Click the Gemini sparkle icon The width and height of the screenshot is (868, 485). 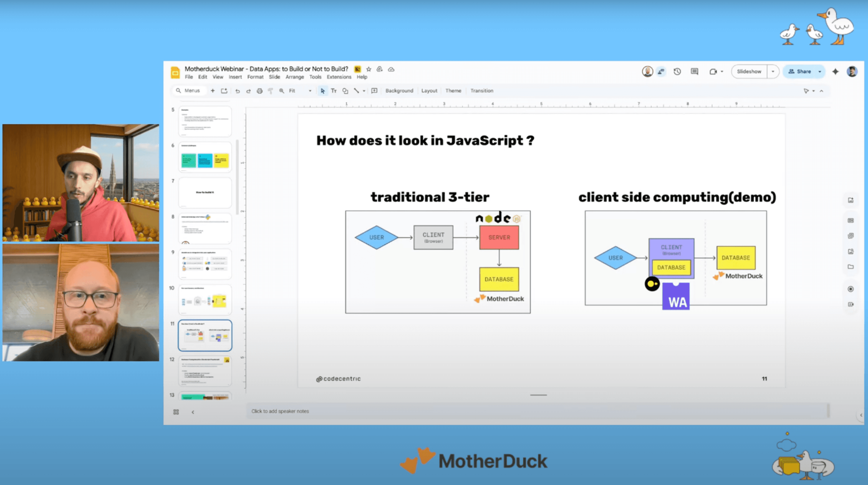click(835, 72)
